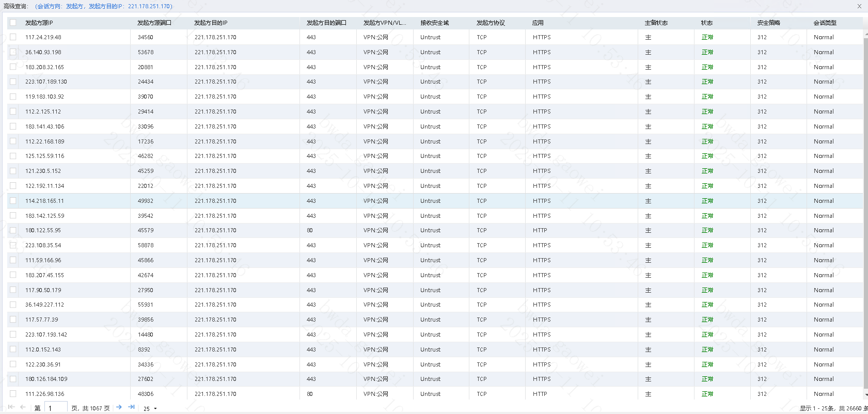Sort by 安全策略 column header
This screenshot has width=868, height=414.
[x=768, y=23]
